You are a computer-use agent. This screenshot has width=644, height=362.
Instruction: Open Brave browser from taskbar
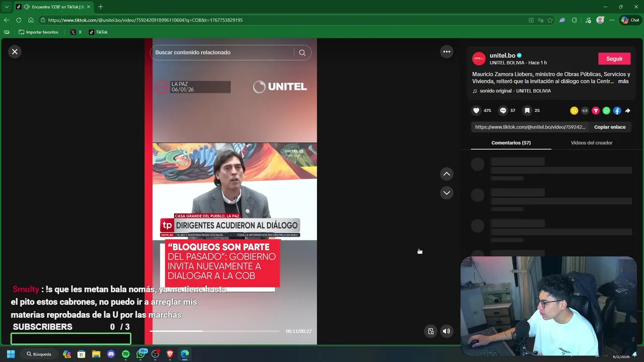click(x=170, y=354)
